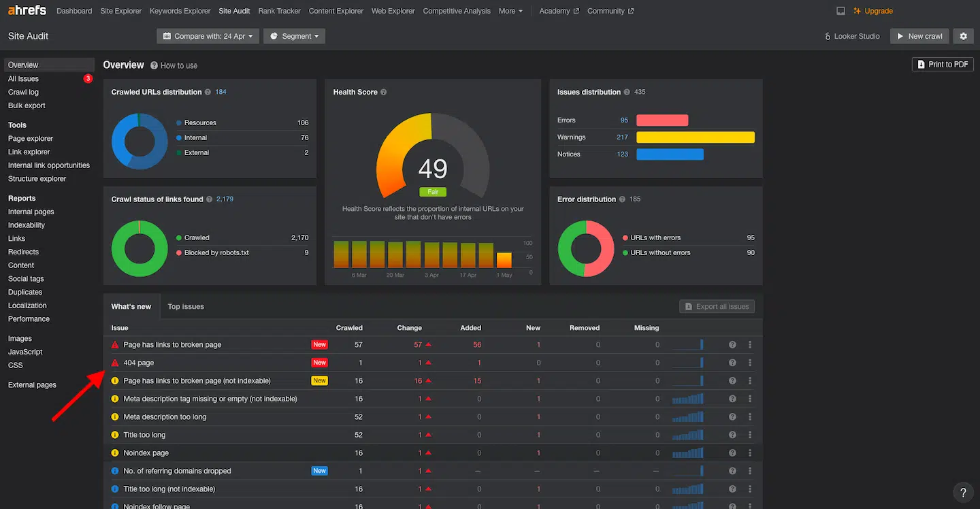
Task: Go to Dashboard in top navigation
Action: pos(74,11)
